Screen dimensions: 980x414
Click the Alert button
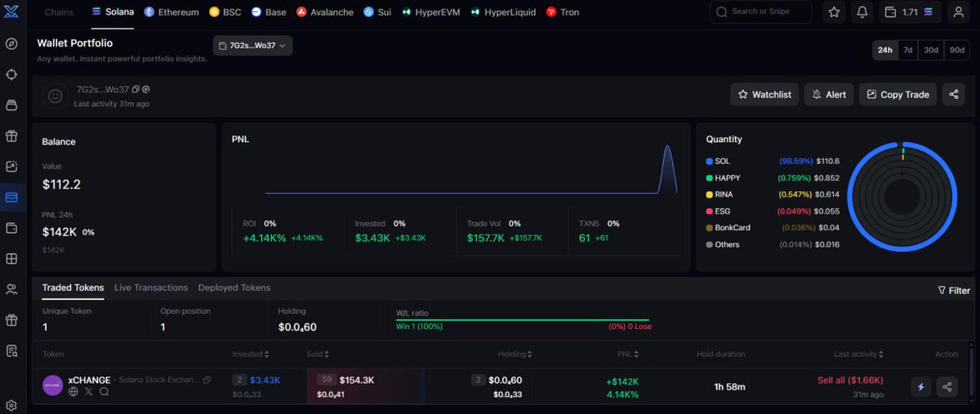[829, 94]
